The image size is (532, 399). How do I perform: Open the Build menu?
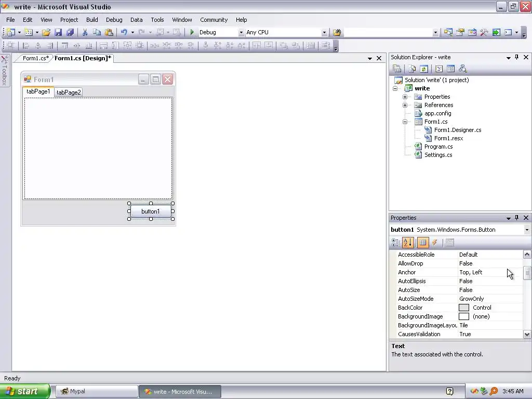coord(92,20)
